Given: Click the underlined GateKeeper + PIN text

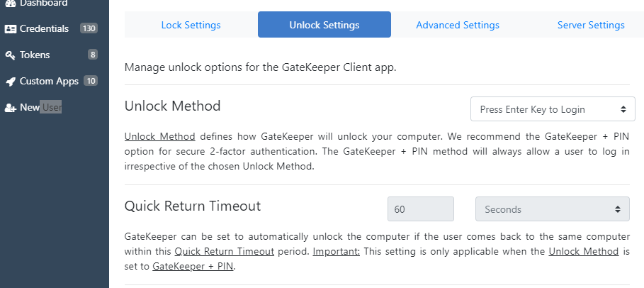Looking at the screenshot, I should (x=193, y=267).
